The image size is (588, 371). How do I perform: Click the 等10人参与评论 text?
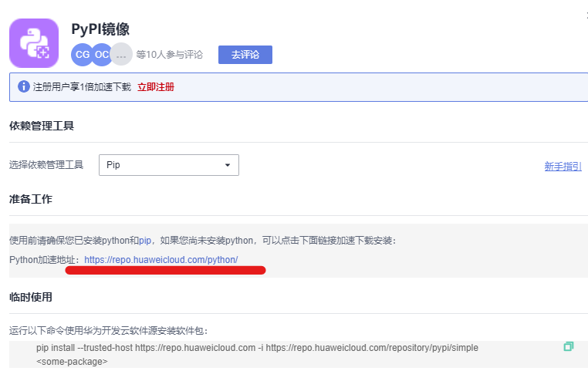tap(170, 55)
